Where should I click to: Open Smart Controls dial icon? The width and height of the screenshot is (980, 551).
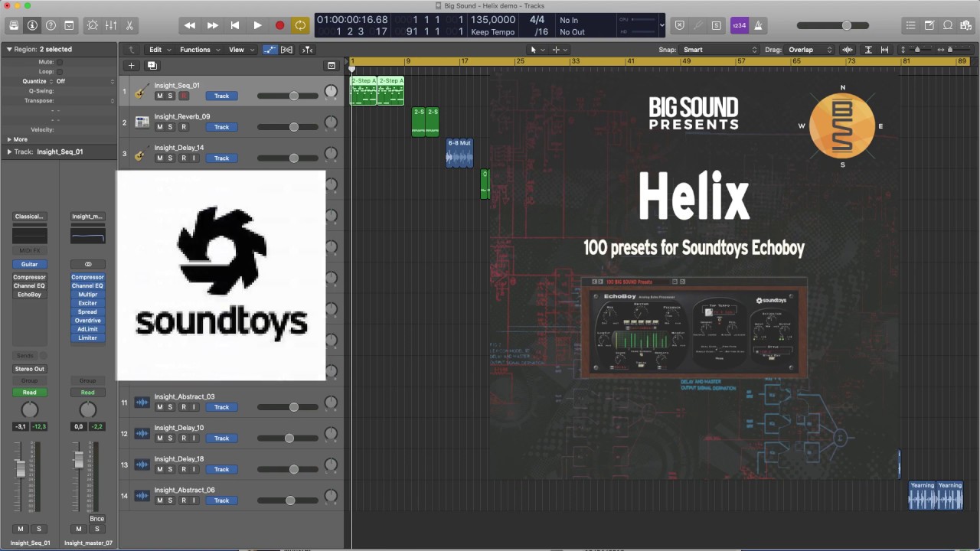pos(93,25)
